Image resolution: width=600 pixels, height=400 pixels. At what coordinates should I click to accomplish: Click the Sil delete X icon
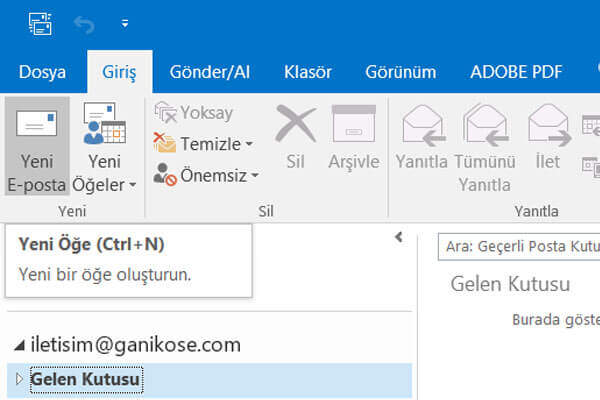295,124
